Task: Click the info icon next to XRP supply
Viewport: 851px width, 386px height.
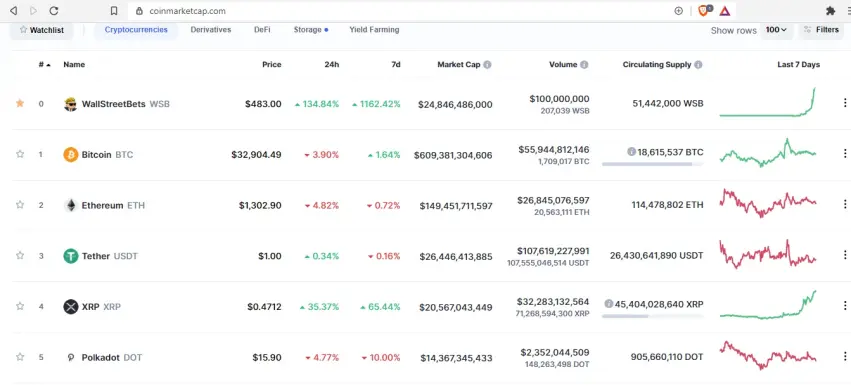Action: coord(608,304)
